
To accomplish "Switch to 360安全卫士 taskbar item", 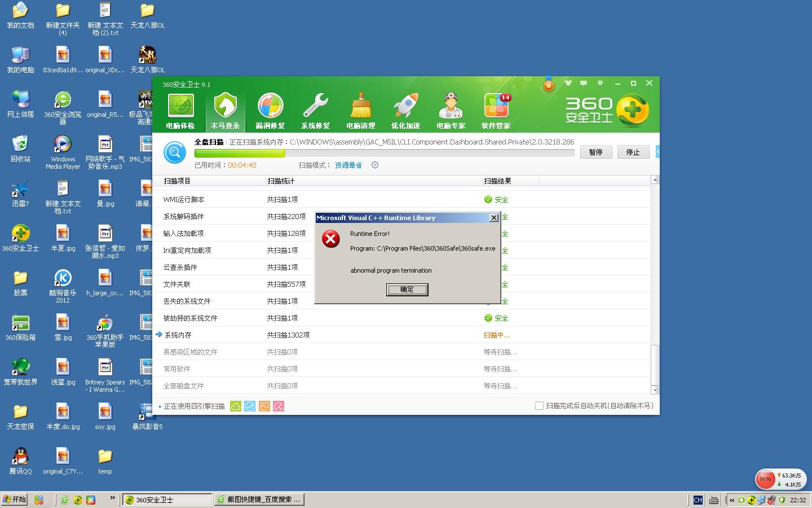I will [x=167, y=500].
